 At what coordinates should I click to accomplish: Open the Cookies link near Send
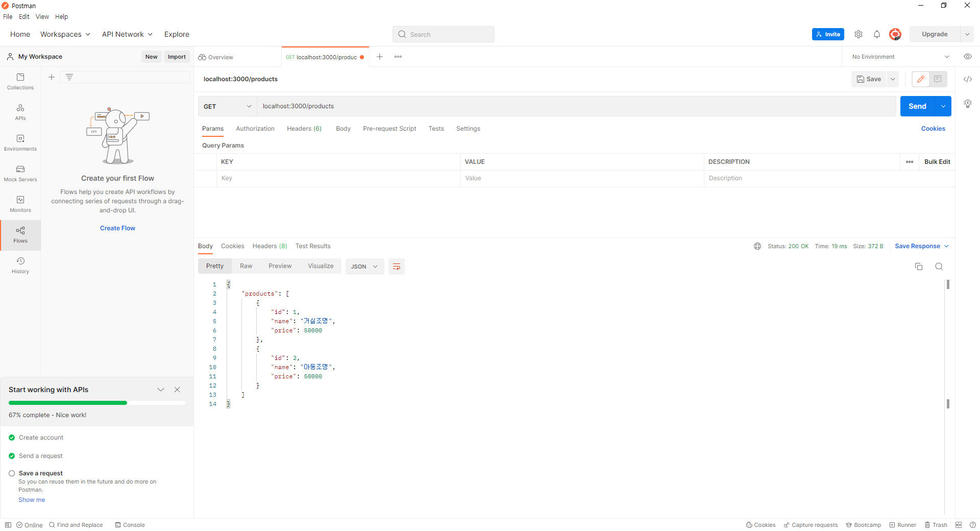pyautogui.click(x=933, y=129)
